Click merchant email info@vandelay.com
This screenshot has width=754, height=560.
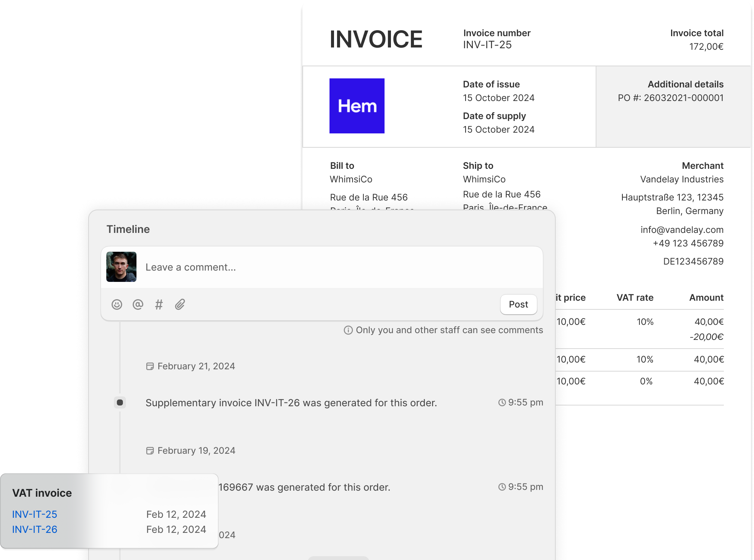coord(682,230)
